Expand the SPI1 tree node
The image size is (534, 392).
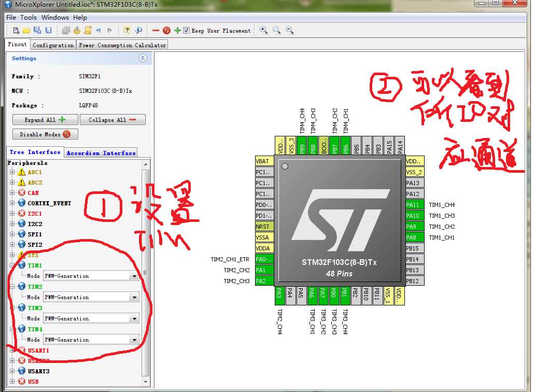pos(12,234)
